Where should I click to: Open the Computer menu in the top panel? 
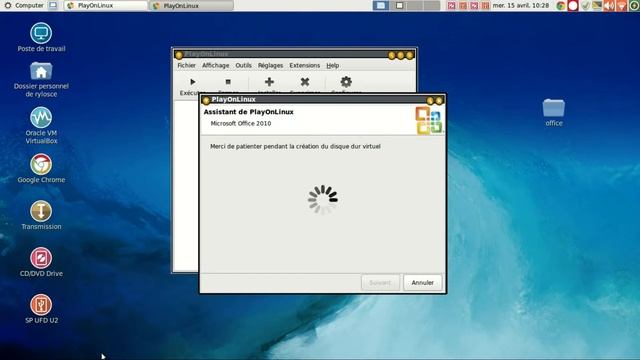pyautogui.click(x=24, y=6)
